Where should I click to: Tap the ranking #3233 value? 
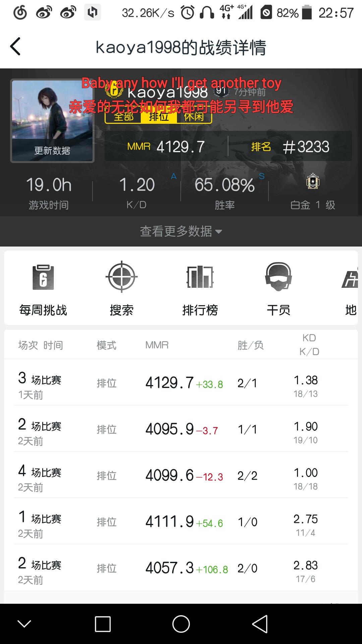(x=306, y=147)
